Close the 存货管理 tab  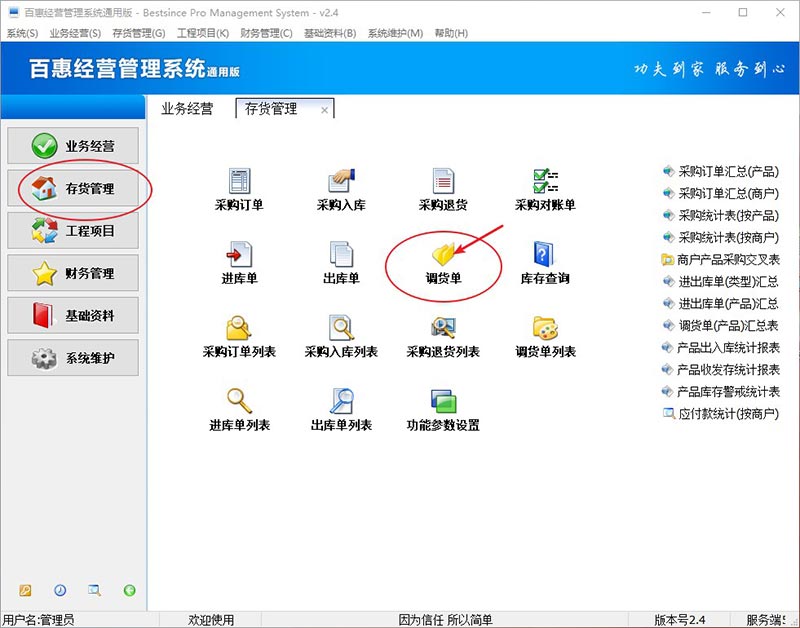pyautogui.click(x=324, y=110)
